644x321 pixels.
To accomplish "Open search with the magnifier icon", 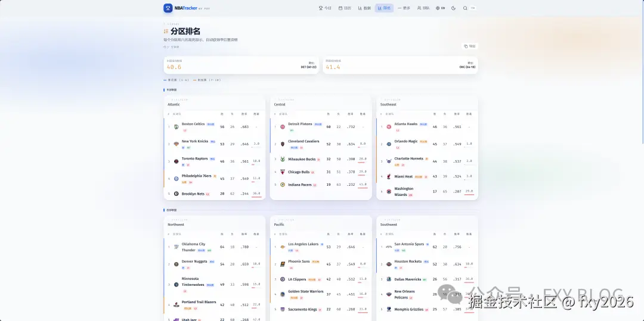I will (x=465, y=8).
